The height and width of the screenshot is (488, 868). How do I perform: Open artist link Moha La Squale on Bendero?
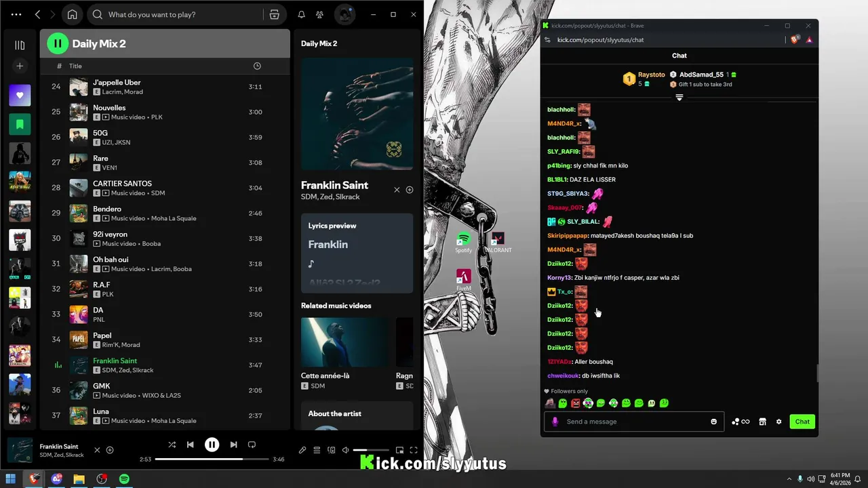pos(172,218)
